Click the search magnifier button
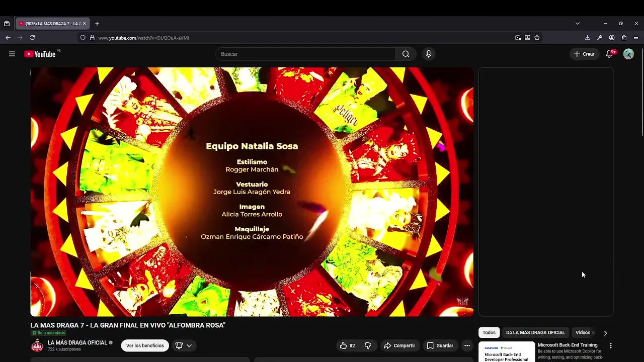The height and width of the screenshot is (362, 644). [x=406, y=54]
